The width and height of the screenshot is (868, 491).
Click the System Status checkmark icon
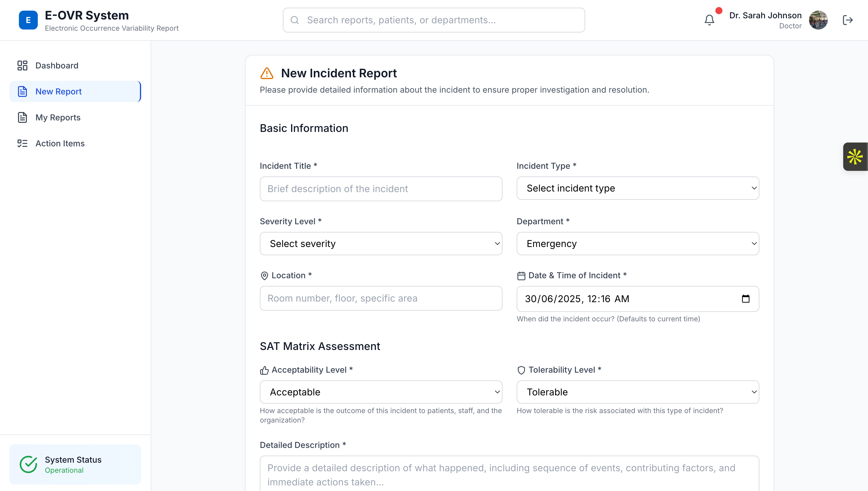click(28, 464)
